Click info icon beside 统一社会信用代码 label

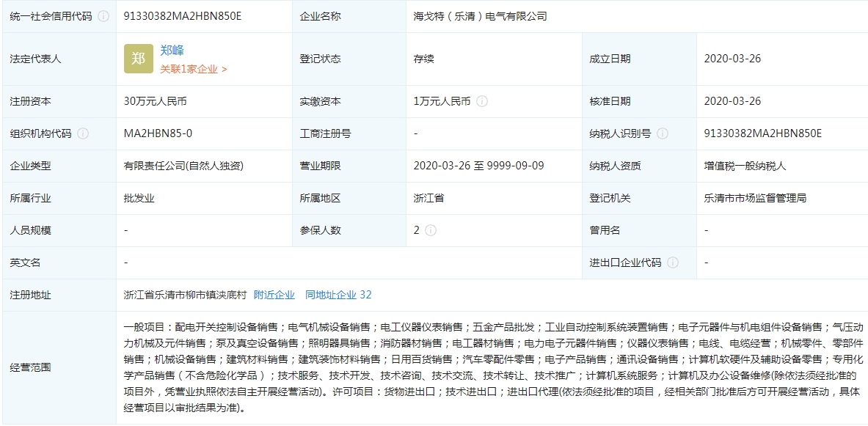(x=103, y=16)
